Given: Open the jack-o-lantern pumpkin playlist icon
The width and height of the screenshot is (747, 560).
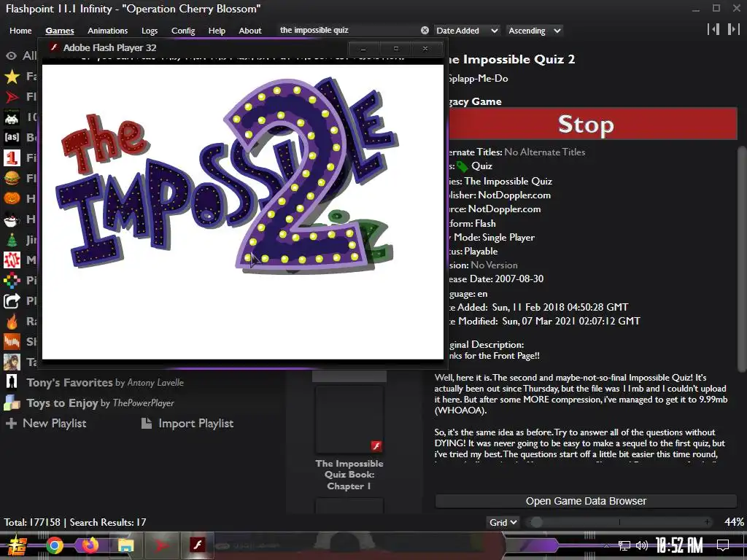Looking at the screenshot, I should 12,198.
